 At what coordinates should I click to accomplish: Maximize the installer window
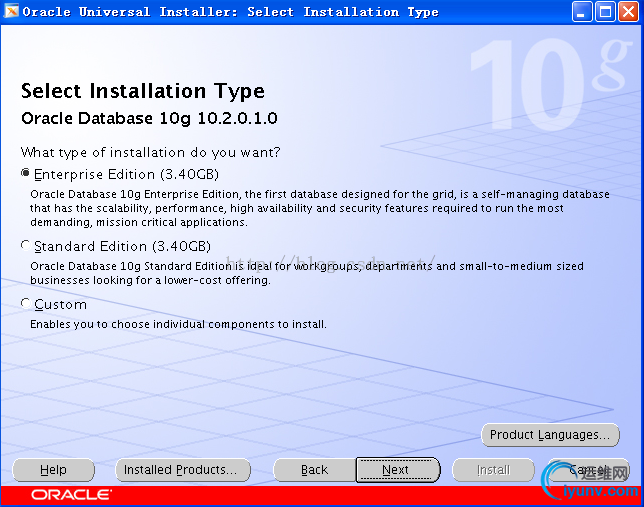[605, 12]
